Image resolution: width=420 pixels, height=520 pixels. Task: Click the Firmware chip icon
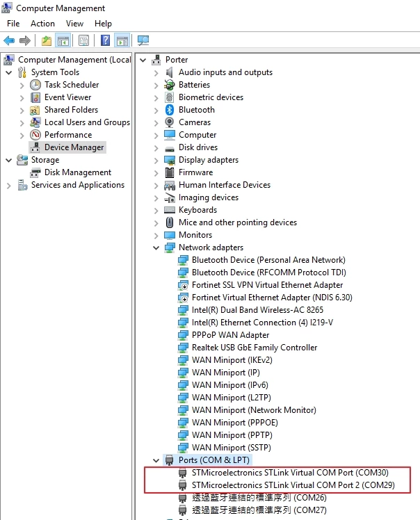coord(170,172)
